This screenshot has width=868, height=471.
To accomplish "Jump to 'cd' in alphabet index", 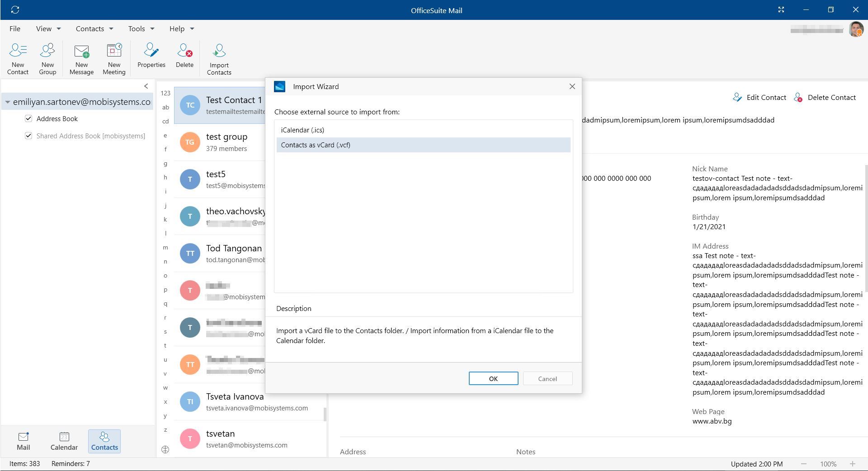I will click(x=165, y=121).
